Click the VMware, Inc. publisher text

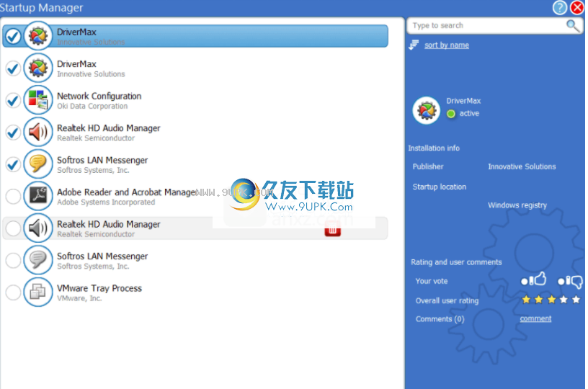(x=79, y=298)
